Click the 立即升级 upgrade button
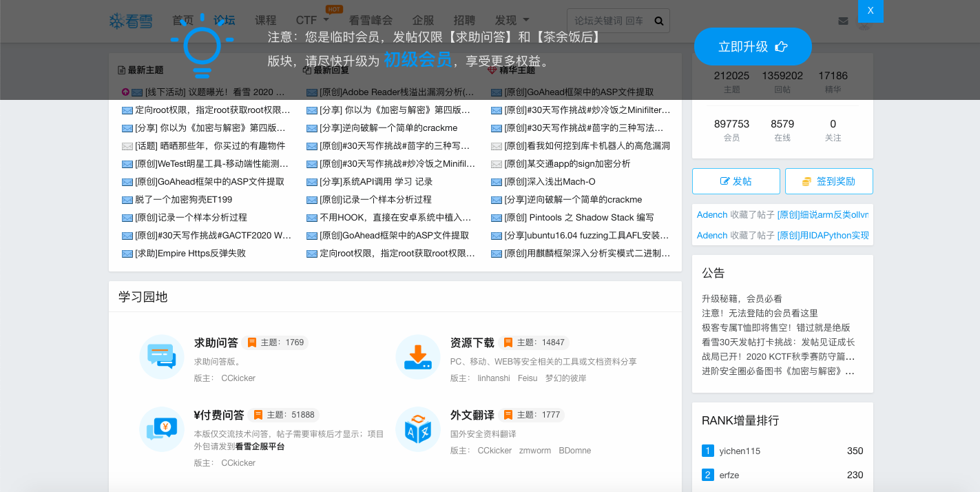Viewport: 980px width, 492px height. pos(753,47)
